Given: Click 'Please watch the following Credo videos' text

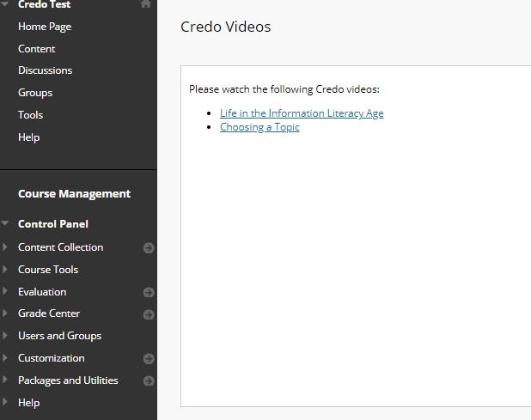Looking at the screenshot, I should click(x=284, y=89).
